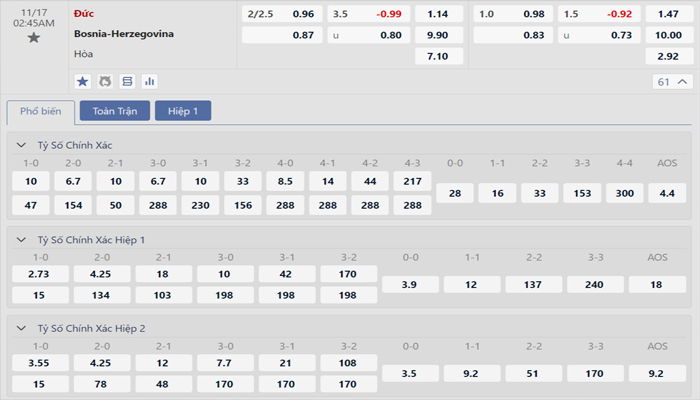Select the Hiệp 1 tab
Screen dimensions: 700x400
pos(182,111)
